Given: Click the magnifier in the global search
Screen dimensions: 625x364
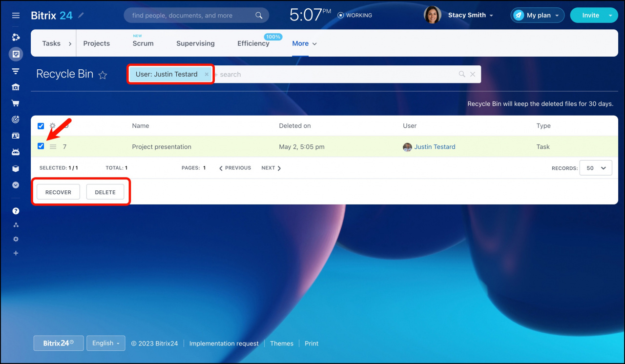Looking at the screenshot, I should [x=259, y=16].
